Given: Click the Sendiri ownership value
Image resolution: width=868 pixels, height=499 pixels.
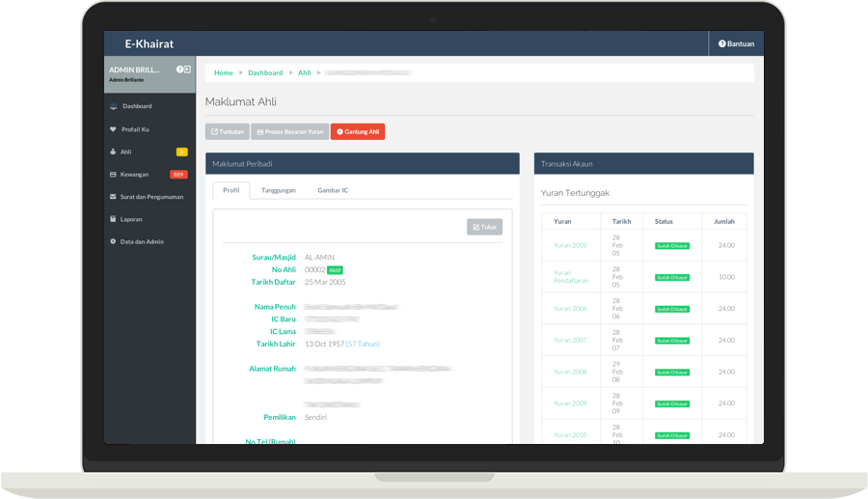Looking at the screenshot, I should click(x=315, y=417).
